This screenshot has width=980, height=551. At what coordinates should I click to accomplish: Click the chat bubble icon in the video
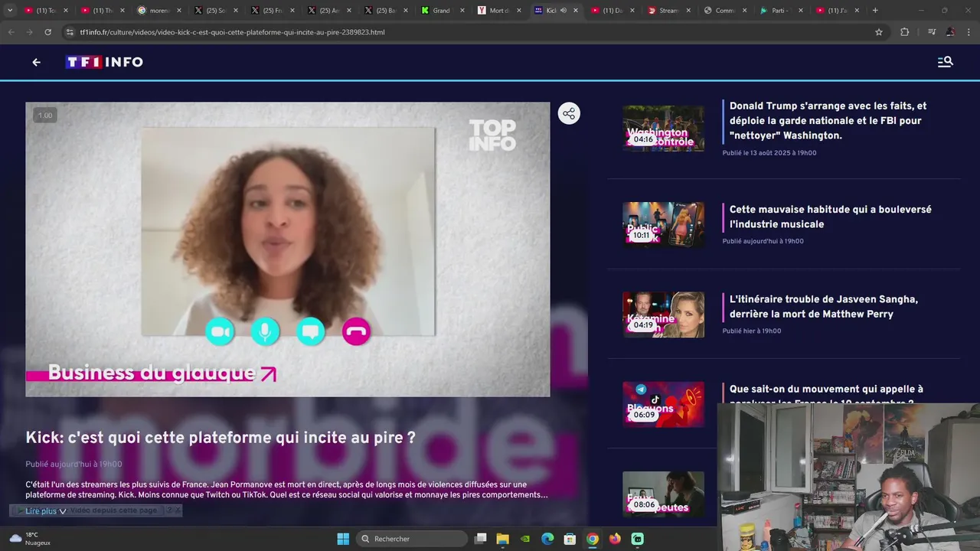pos(310,331)
